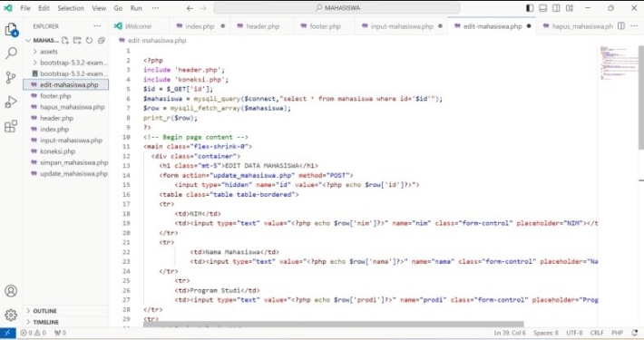Open the Selection menu
The height and width of the screenshot is (340, 644).
[x=71, y=8]
